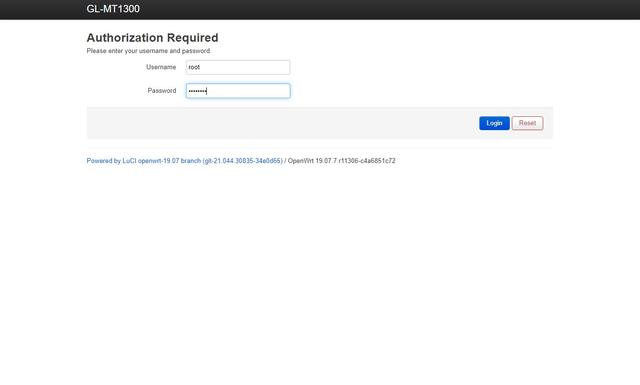The image size is (640, 385).
Task: Click the blue Login button
Action: 494,123
